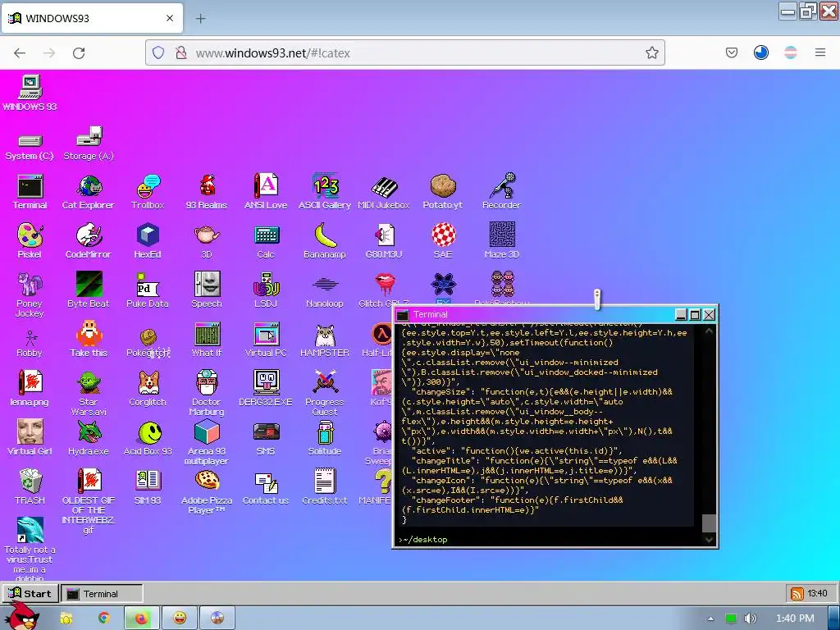Open Solitude card game icon

(325, 438)
